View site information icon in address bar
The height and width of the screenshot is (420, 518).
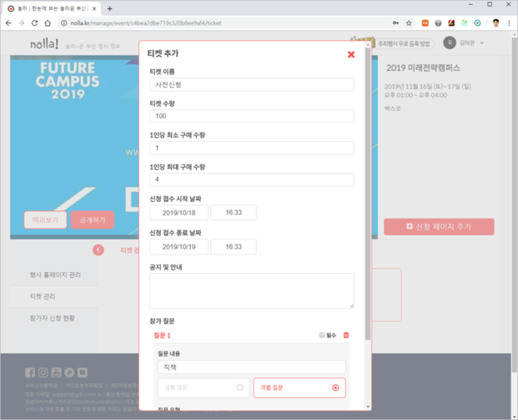pyautogui.click(x=64, y=23)
